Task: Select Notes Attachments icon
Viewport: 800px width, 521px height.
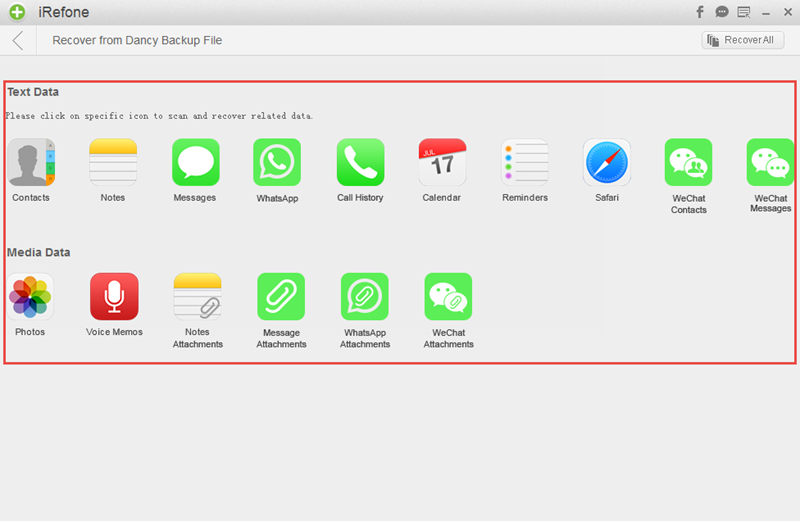Action: [x=197, y=296]
